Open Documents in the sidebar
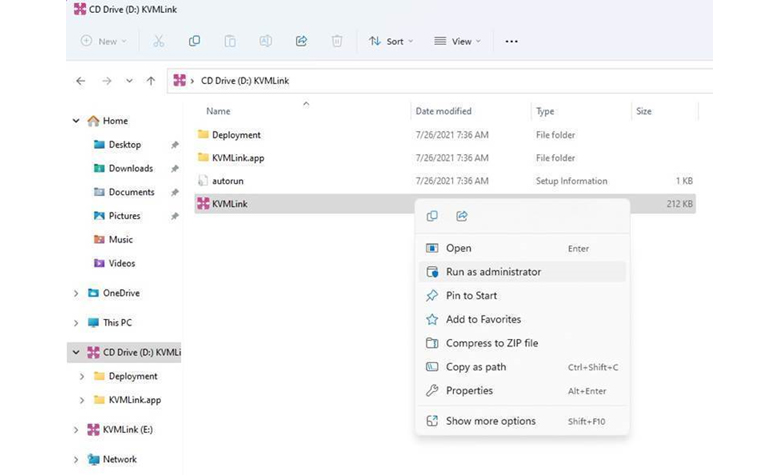Viewport: 780px width, 476px height. tap(131, 192)
